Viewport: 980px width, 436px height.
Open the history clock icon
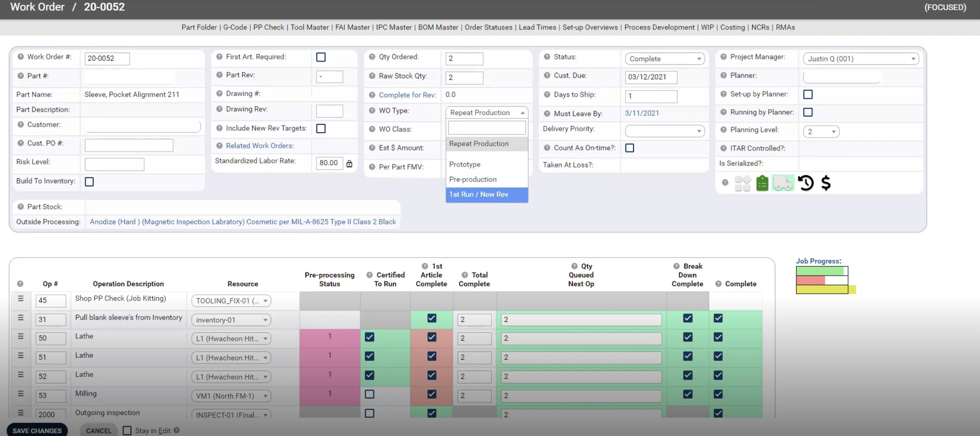806,183
